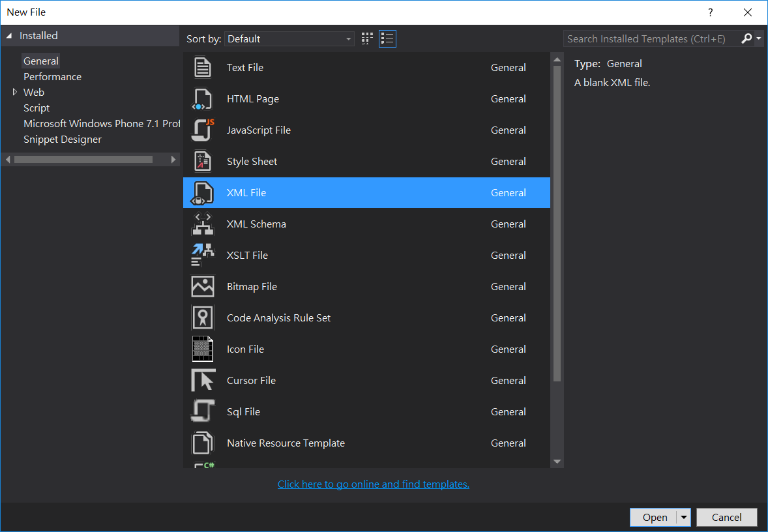Follow the go online find templates link

(x=373, y=484)
